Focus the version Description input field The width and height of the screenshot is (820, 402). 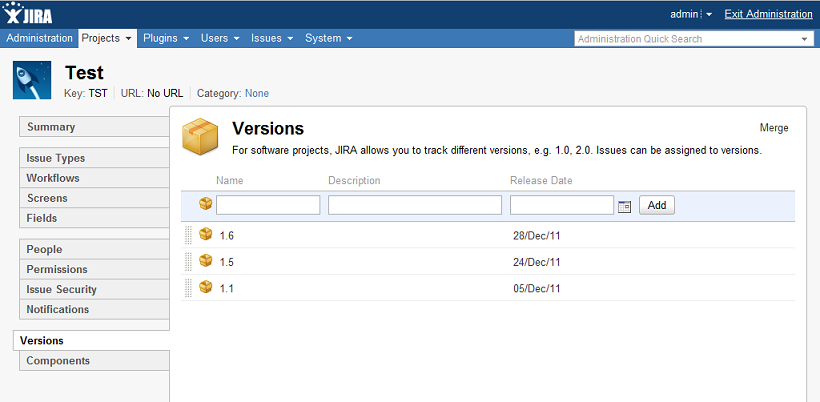(x=415, y=205)
